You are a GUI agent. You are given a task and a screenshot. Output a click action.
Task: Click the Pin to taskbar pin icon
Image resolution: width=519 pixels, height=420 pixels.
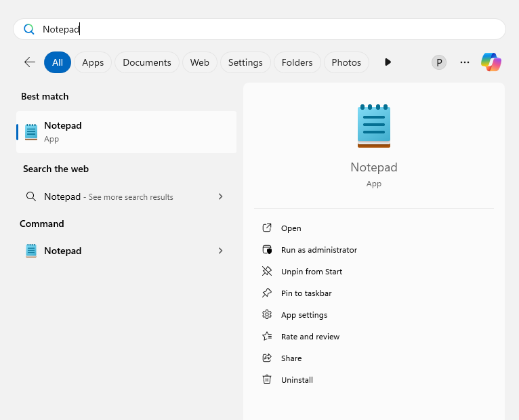pyautogui.click(x=267, y=293)
